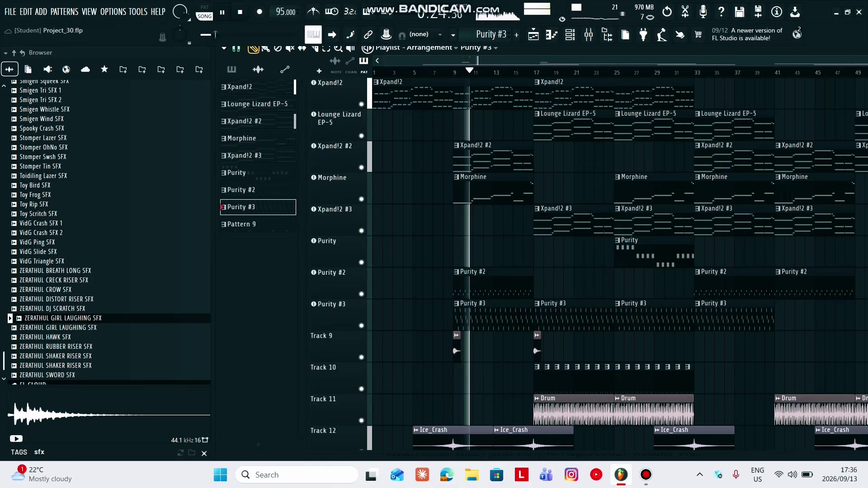Click the news globe icon with badge
Viewport: 868px width, 488px height.
[x=797, y=34]
